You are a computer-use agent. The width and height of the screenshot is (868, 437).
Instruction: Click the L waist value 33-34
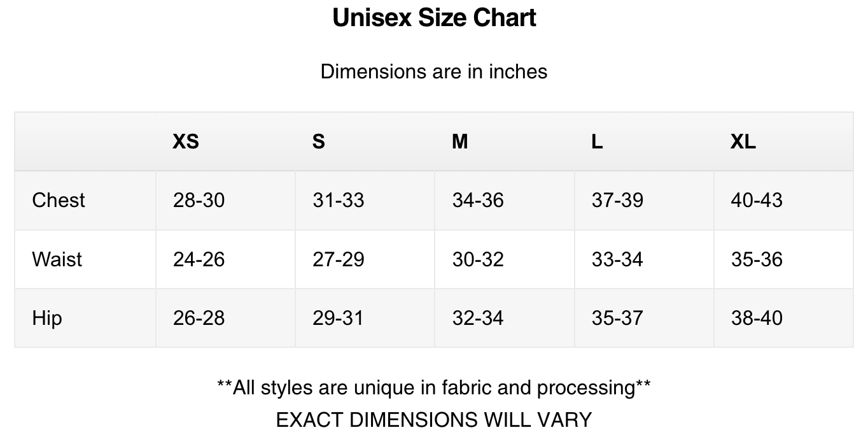(617, 259)
